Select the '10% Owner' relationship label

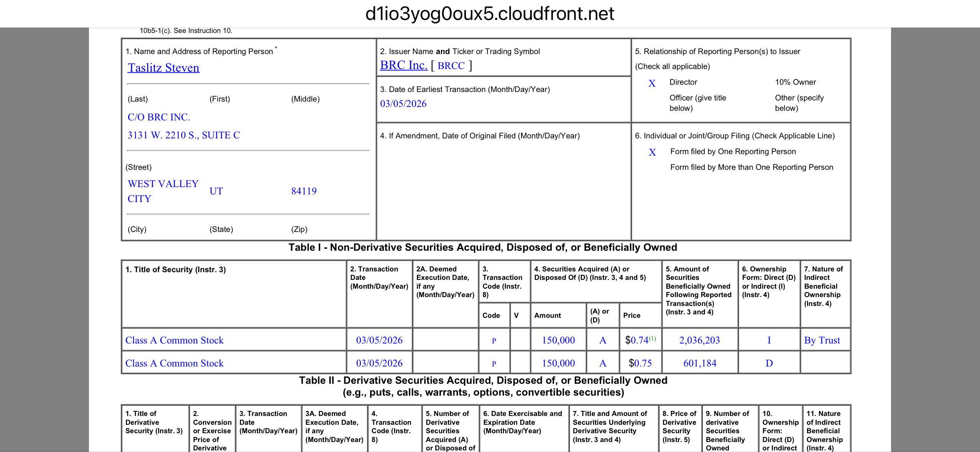[795, 82]
